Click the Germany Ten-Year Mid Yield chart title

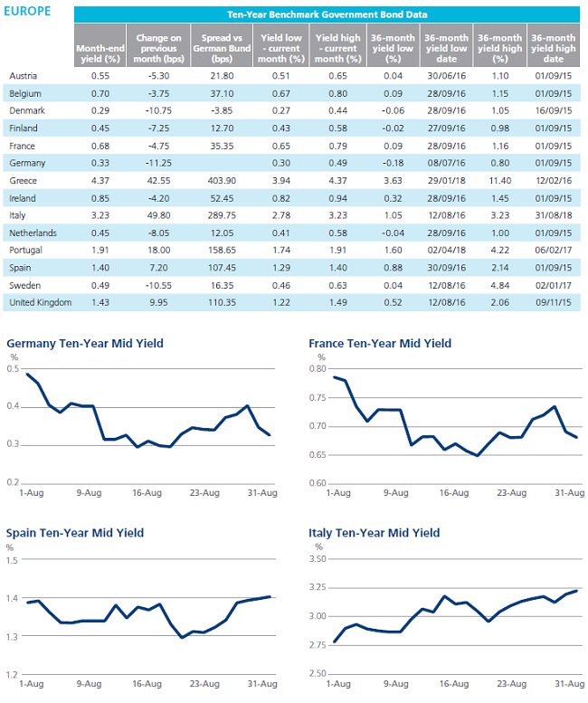pyautogui.click(x=85, y=344)
